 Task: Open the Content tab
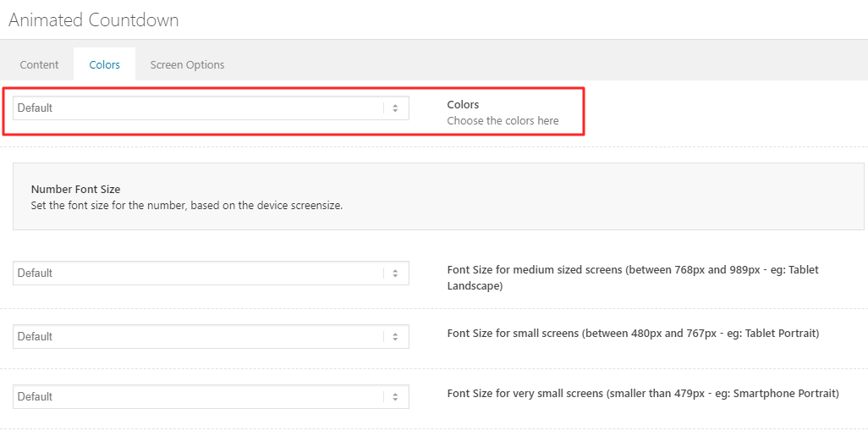tap(39, 64)
